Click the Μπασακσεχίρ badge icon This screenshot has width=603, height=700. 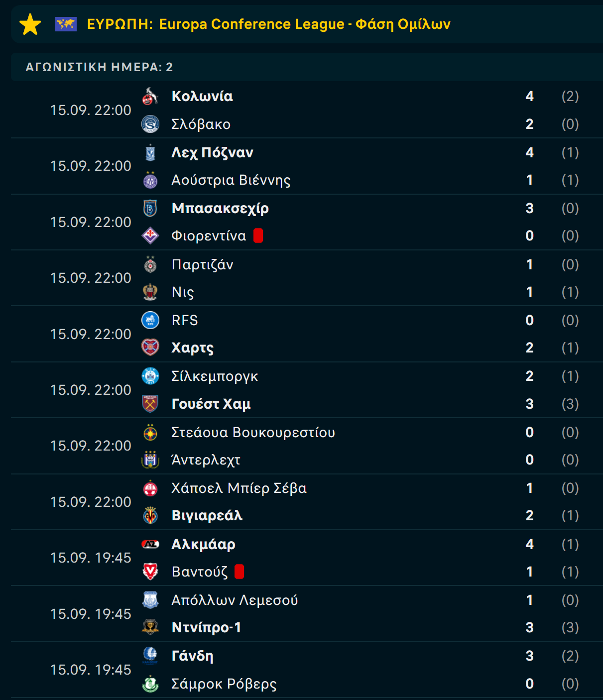coord(150,208)
